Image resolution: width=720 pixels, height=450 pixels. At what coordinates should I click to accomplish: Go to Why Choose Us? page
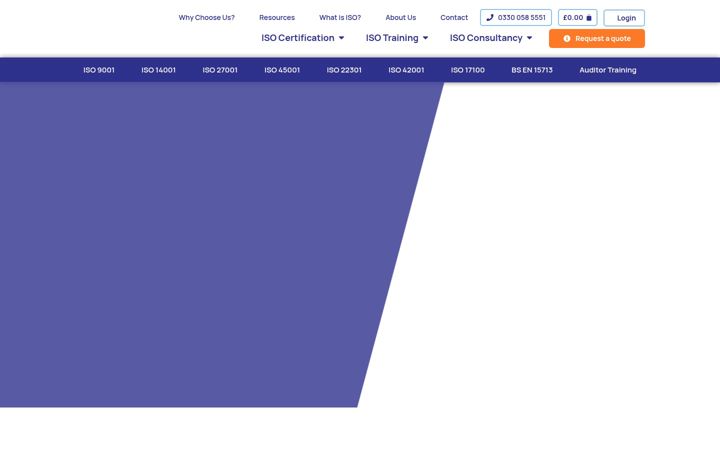(207, 17)
